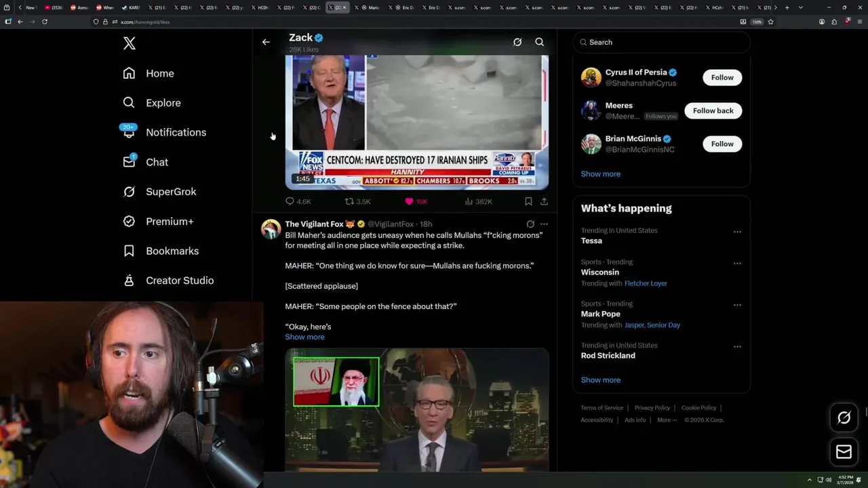Open more options for the Wisconsin trend
868x488 pixels.
point(737,263)
